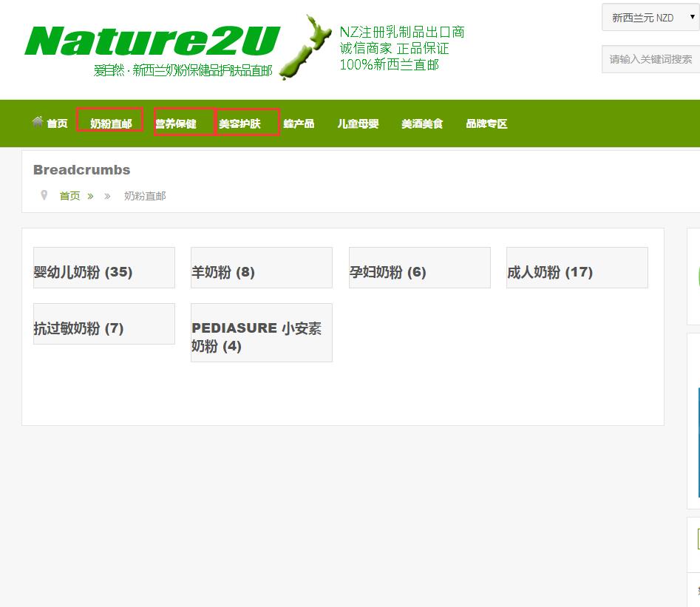Open the 奶粉直邮 menu item
The width and height of the screenshot is (700, 607).
(111, 123)
